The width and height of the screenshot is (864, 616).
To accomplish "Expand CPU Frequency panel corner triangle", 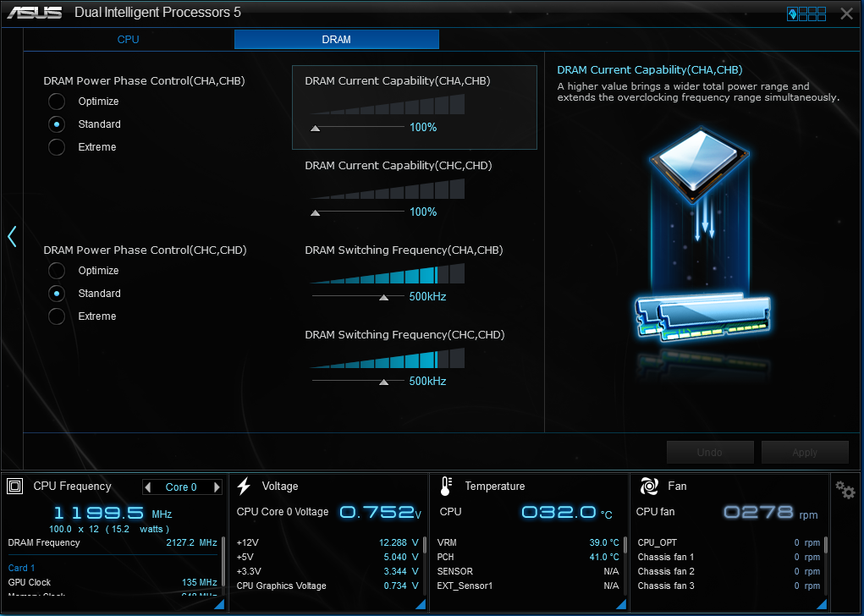I will pos(219,604).
